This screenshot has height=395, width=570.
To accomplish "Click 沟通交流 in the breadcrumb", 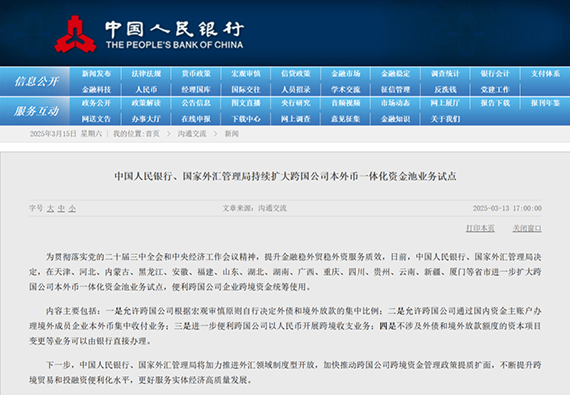I will coord(192,134).
